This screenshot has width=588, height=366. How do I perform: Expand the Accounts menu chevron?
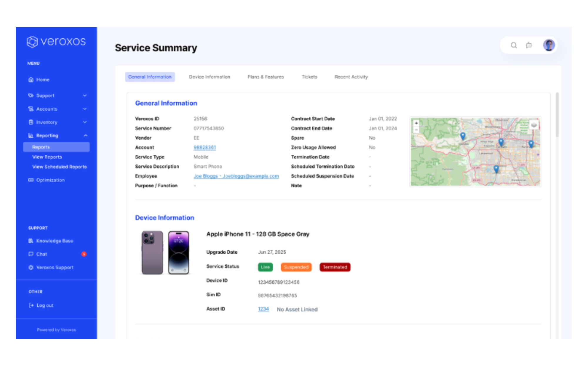click(x=85, y=109)
